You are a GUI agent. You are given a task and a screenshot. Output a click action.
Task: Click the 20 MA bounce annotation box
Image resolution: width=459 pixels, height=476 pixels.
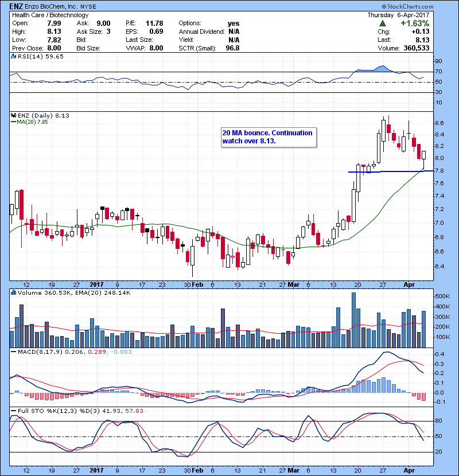click(269, 137)
